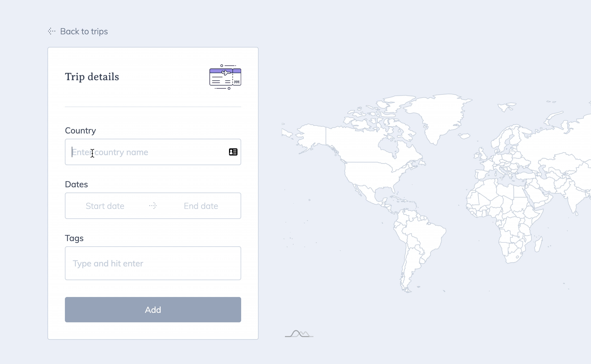
Task: Click the dotted arrow between the dates
Action: point(153,206)
